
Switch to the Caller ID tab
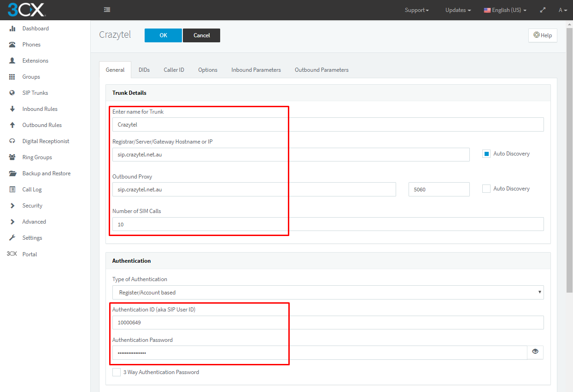pyautogui.click(x=174, y=70)
